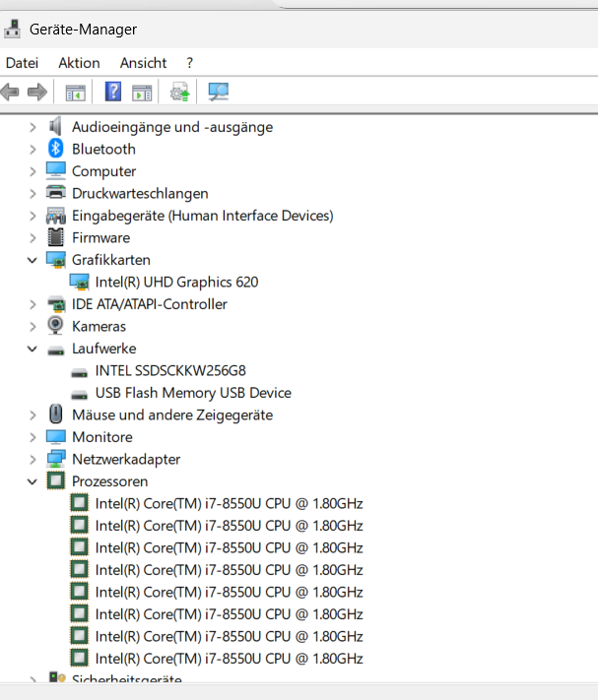Click the drive icon of USB Flash Memory

click(79, 395)
